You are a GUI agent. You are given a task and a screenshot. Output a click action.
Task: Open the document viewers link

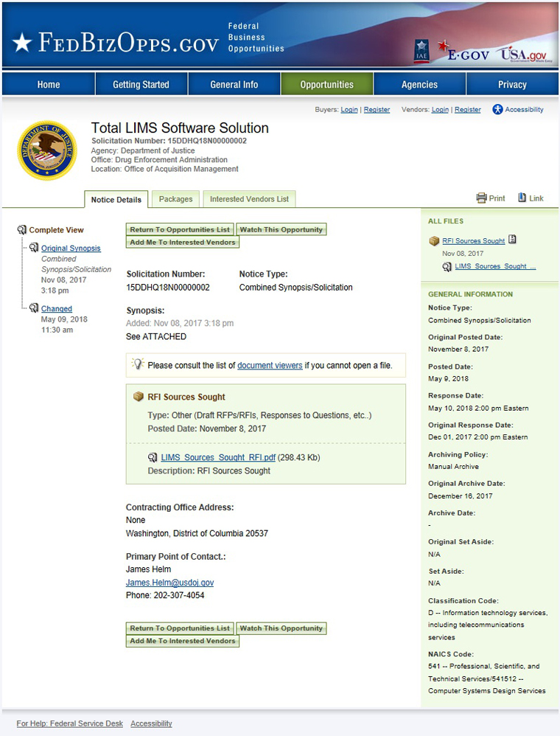[x=270, y=365]
